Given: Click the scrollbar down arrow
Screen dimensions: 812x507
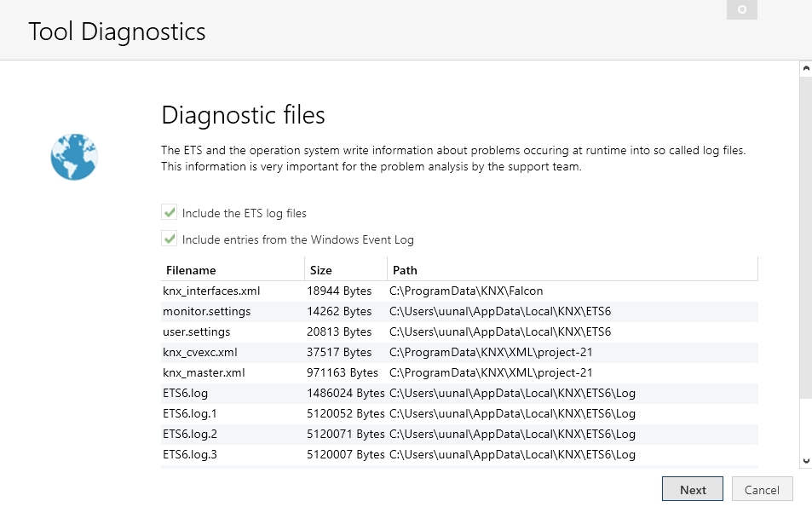Looking at the screenshot, I should [x=806, y=460].
